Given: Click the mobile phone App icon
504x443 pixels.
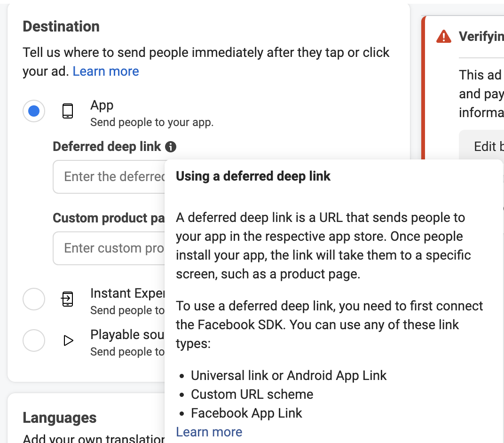Looking at the screenshot, I should click(68, 111).
